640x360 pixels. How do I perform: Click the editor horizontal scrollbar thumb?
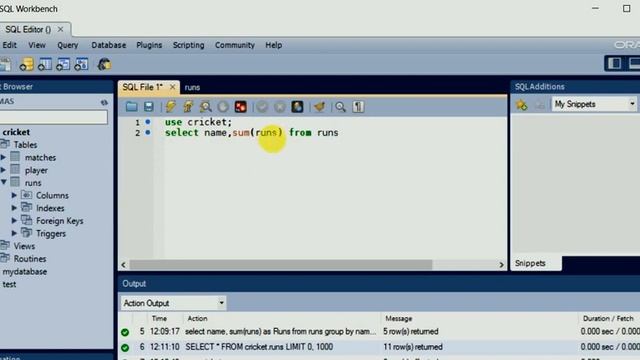(x=281, y=264)
